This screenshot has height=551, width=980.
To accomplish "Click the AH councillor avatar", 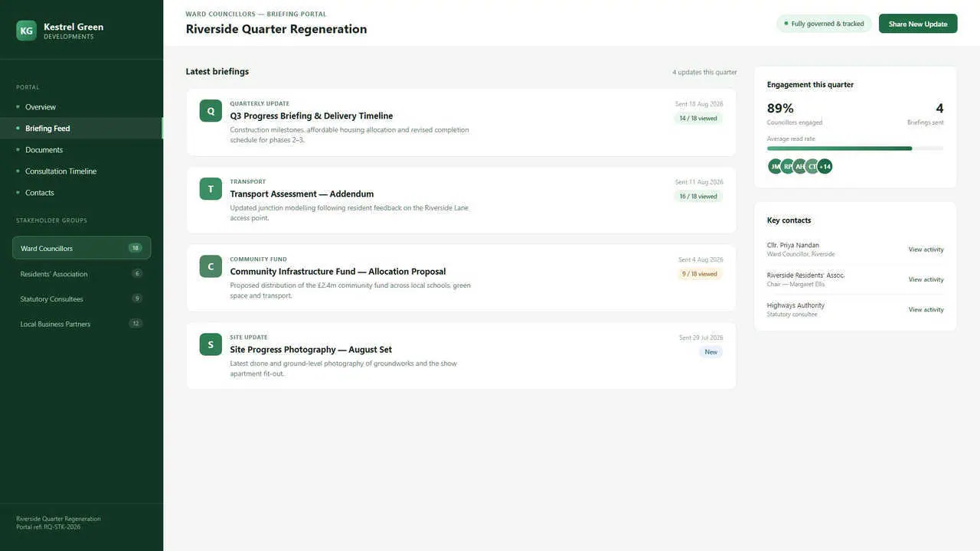I will tap(800, 166).
